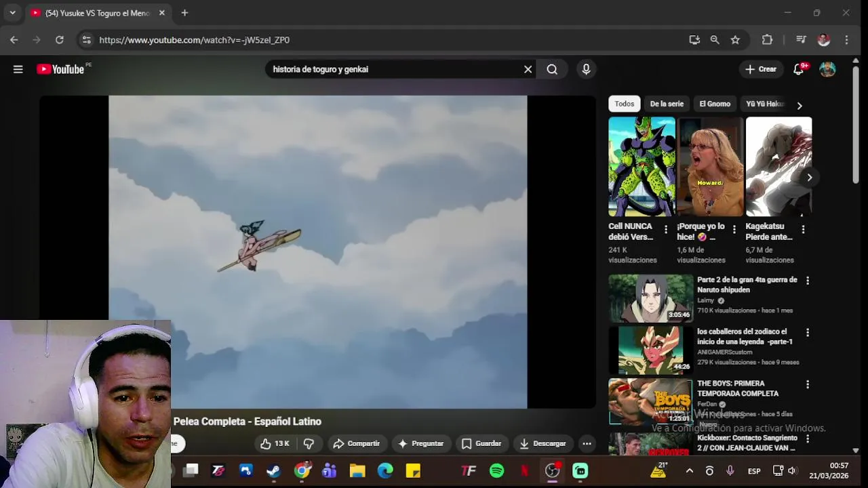Open 'los caballeros del zodiaco' video title

tap(745, 336)
